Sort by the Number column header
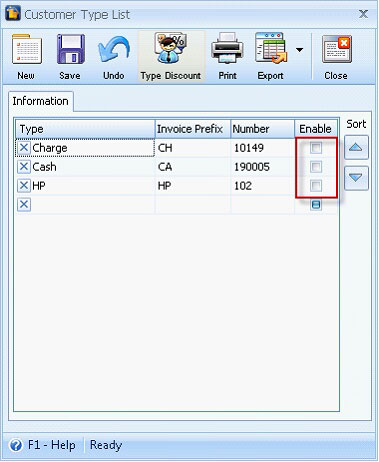Viewport: 379px width, 462px height. tap(263, 129)
